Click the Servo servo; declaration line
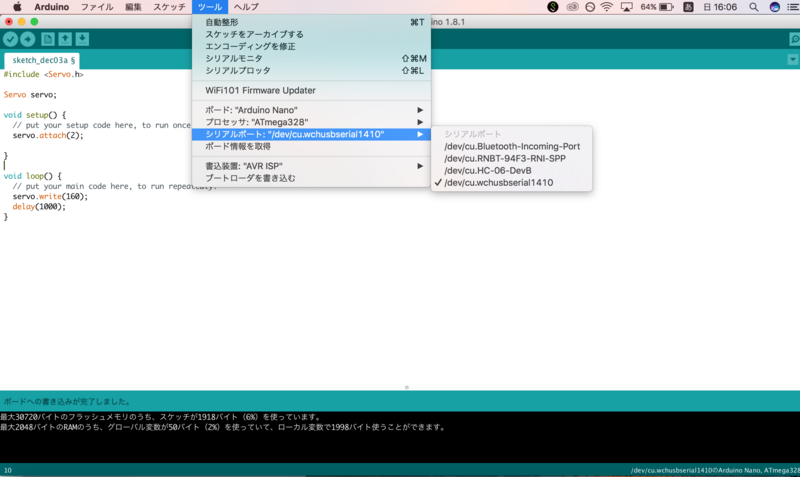The height and width of the screenshot is (477, 800). point(30,95)
